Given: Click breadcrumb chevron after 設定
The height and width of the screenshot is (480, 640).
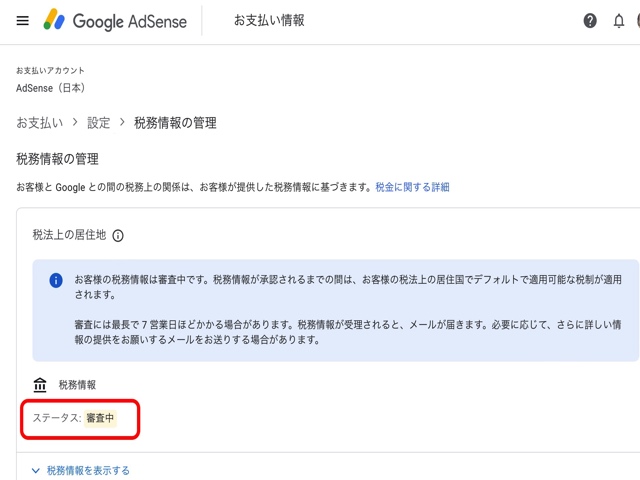Looking at the screenshot, I should tap(122, 122).
